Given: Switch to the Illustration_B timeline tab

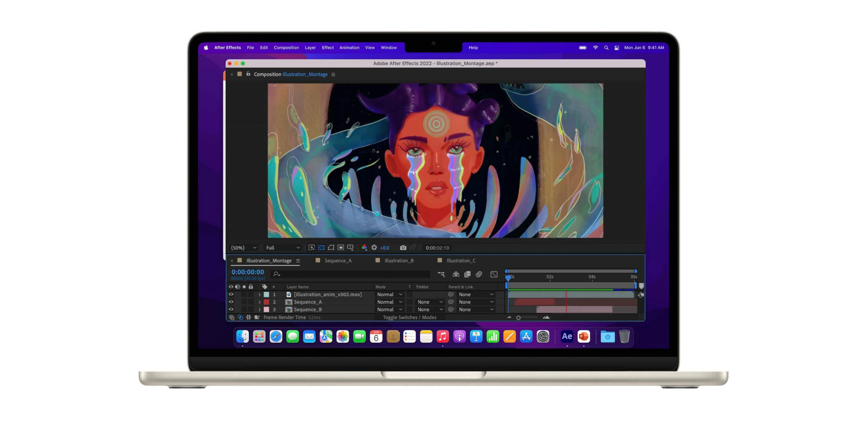Looking at the screenshot, I should pos(398,261).
